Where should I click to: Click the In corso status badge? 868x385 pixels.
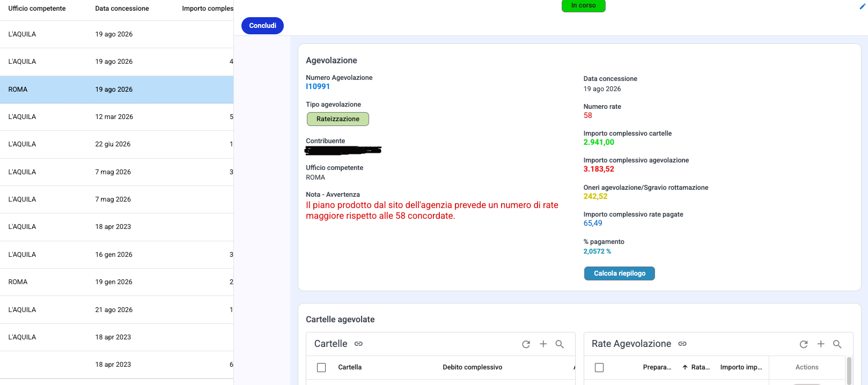[x=584, y=5]
